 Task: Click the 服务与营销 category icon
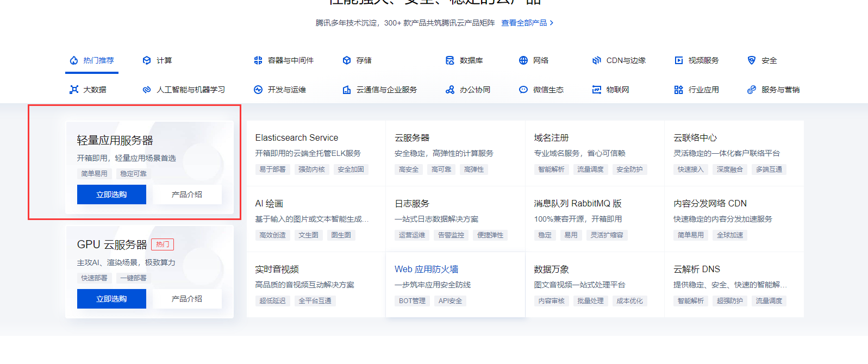[752, 90]
